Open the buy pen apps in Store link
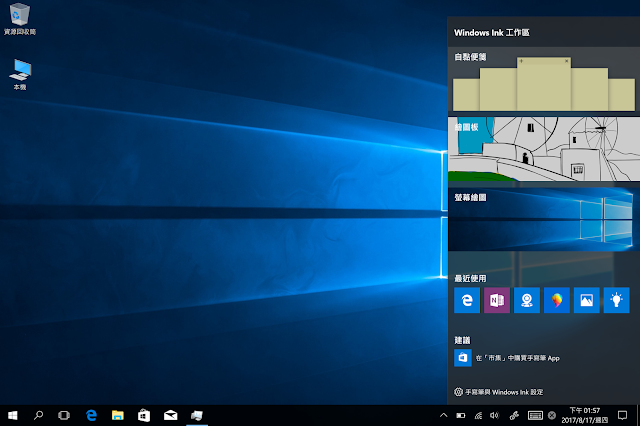Screen dimensions: 640x426 [518, 358]
